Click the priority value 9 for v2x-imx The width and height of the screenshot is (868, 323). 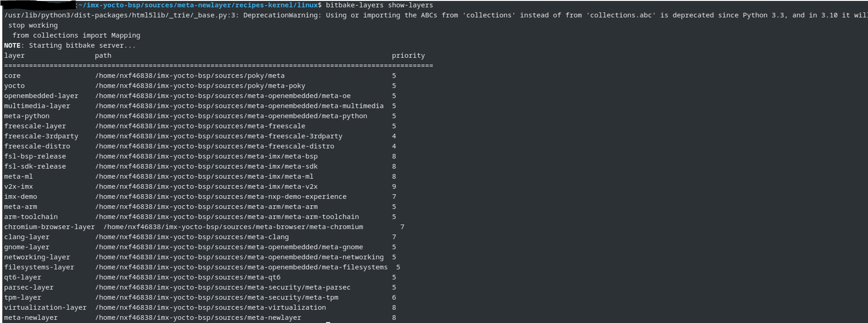pos(394,186)
